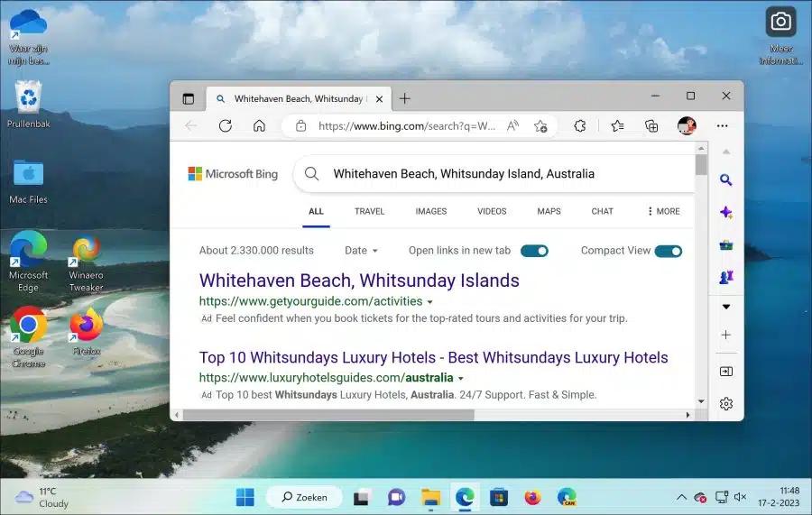Click scroll down arrow of page scrollbar
Screen dimensions: 812x515
click(701, 401)
